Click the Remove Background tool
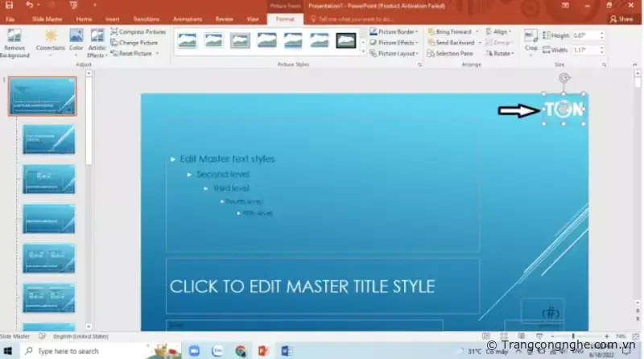The height and width of the screenshot is (359, 644). tap(14, 42)
